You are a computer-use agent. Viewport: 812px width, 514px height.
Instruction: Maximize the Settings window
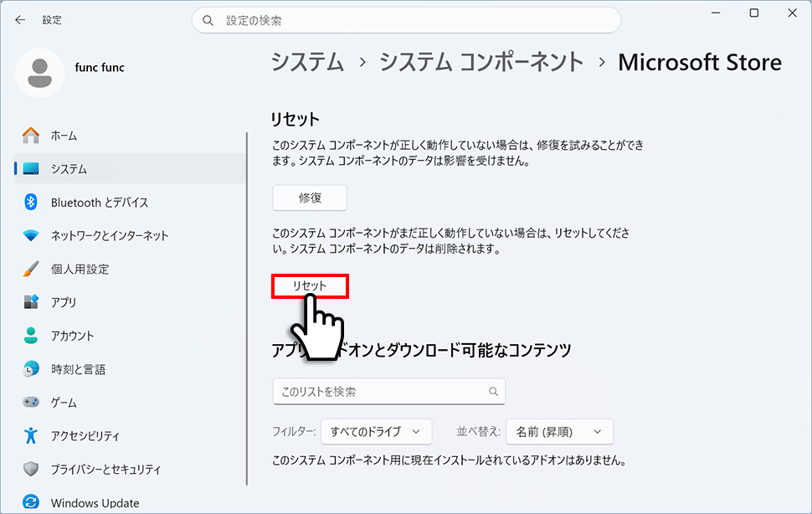click(754, 13)
